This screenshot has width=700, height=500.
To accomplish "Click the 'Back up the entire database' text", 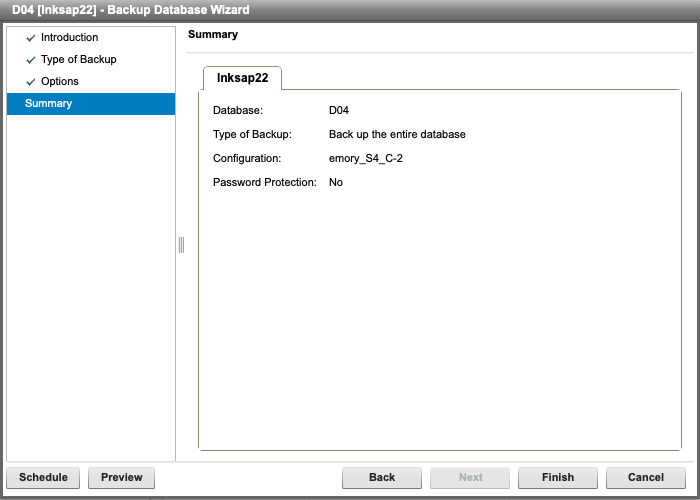I will pyautogui.click(x=397, y=134).
